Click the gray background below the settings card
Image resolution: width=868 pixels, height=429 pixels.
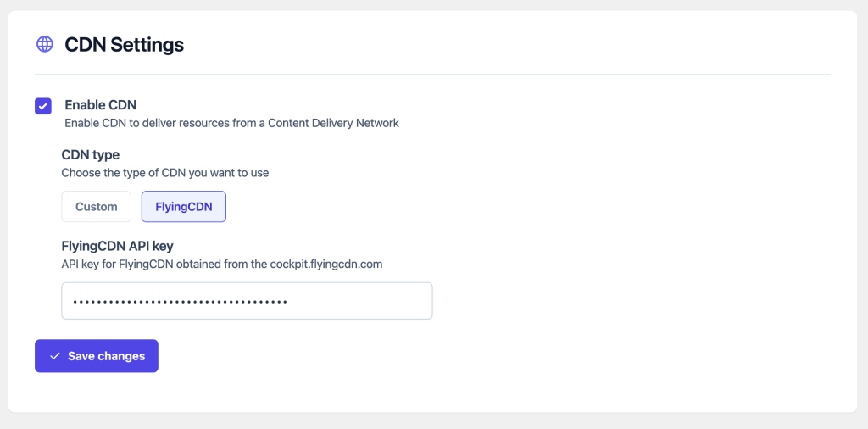click(434, 421)
